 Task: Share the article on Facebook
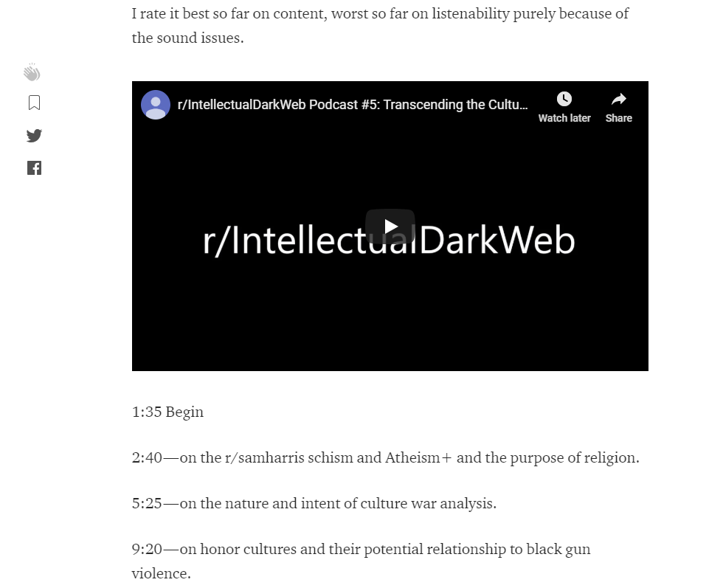34,168
